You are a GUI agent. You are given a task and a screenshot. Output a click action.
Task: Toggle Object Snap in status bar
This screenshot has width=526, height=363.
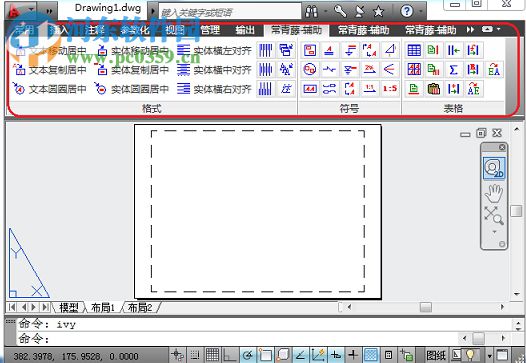[265, 355]
